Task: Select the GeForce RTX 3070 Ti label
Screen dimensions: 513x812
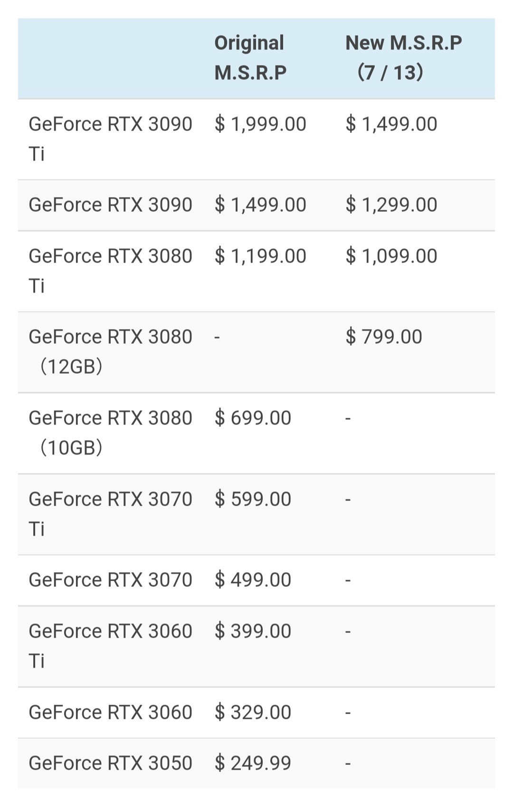Action: click(x=110, y=514)
